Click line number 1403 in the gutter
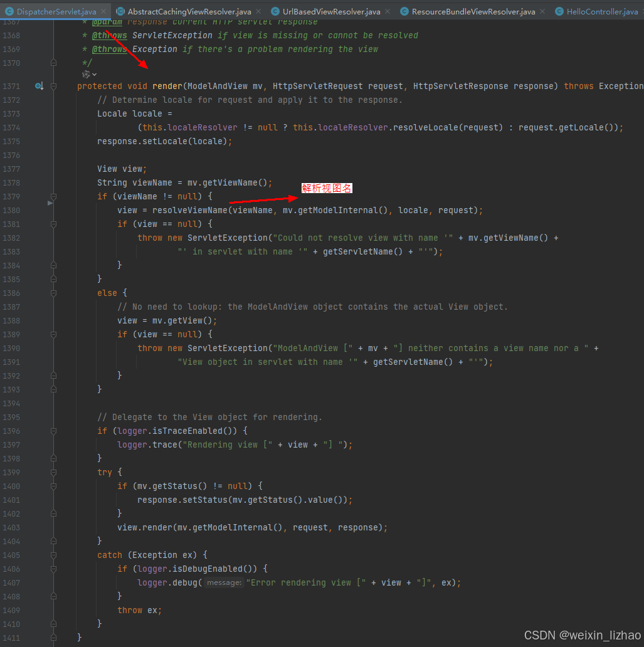 pyautogui.click(x=11, y=527)
